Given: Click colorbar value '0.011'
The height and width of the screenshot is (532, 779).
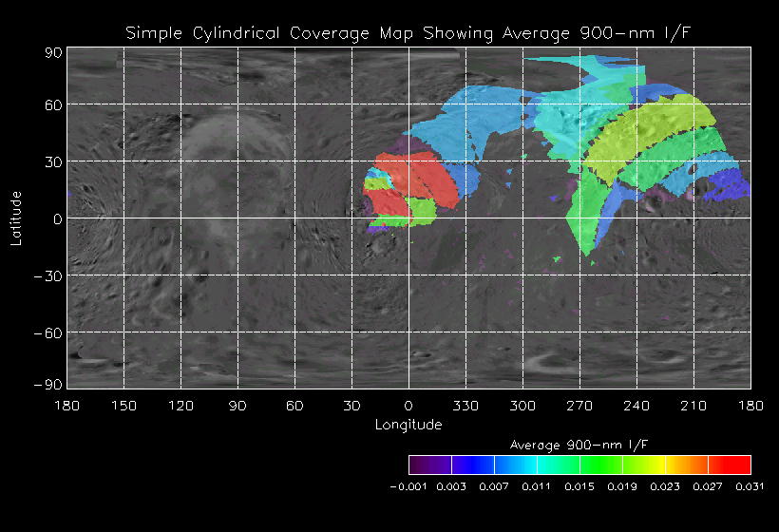Looking at the screenshot, I should (537, 486).
